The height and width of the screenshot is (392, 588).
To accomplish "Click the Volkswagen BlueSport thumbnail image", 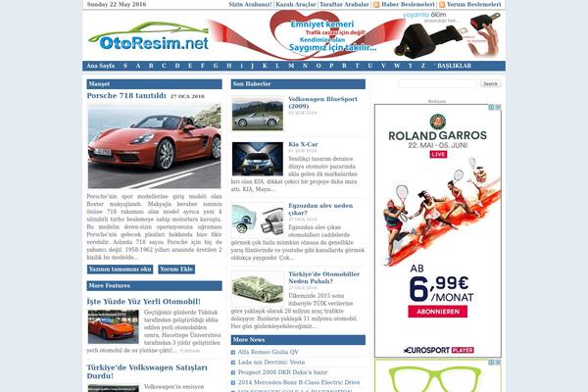I will click(x=257, y=114).
